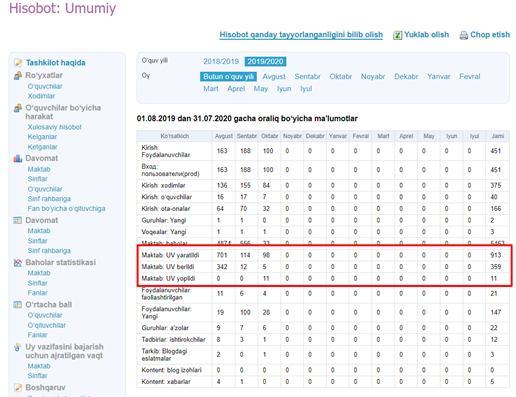Filter by the month Dekabr
516x397 pixels.
[406, 77]
